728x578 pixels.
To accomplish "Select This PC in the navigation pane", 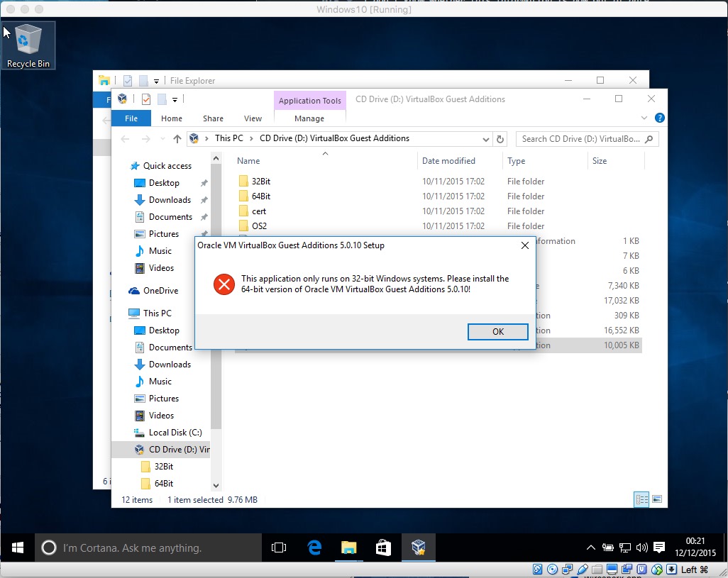I will coord(157,313).
